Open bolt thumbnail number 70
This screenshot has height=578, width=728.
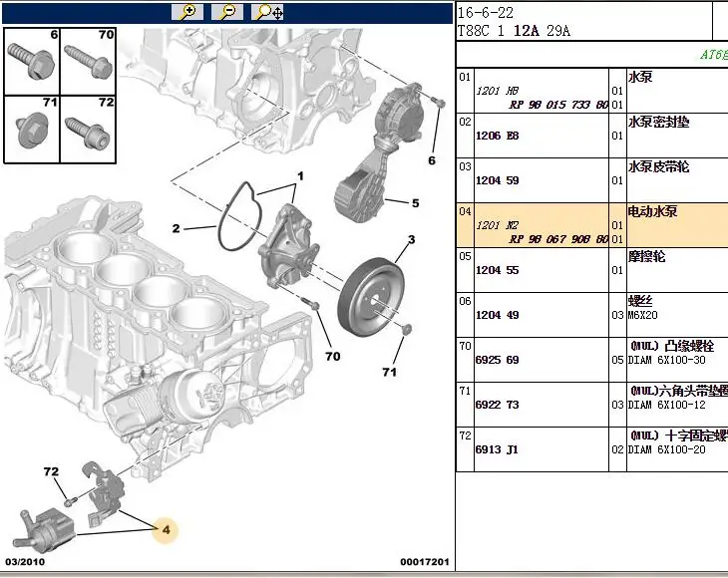(x=88, y=62)
